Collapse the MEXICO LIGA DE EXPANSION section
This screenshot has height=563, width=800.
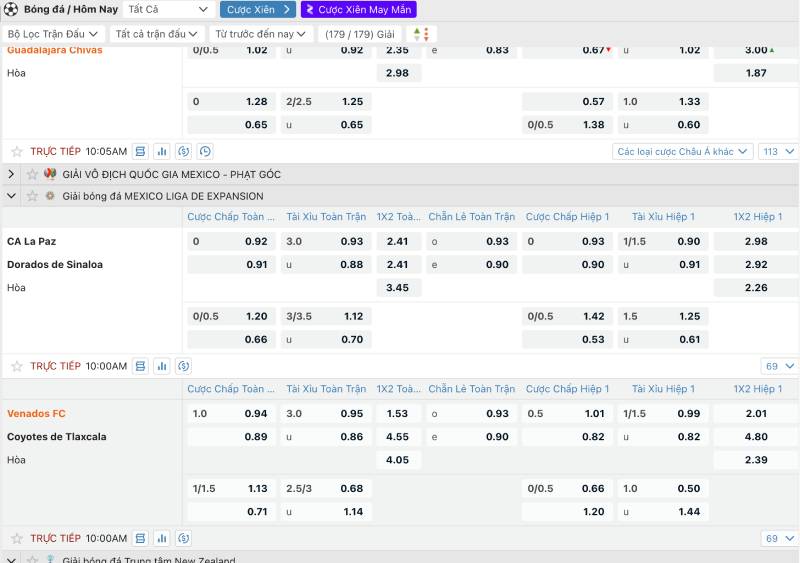(12, 197)
